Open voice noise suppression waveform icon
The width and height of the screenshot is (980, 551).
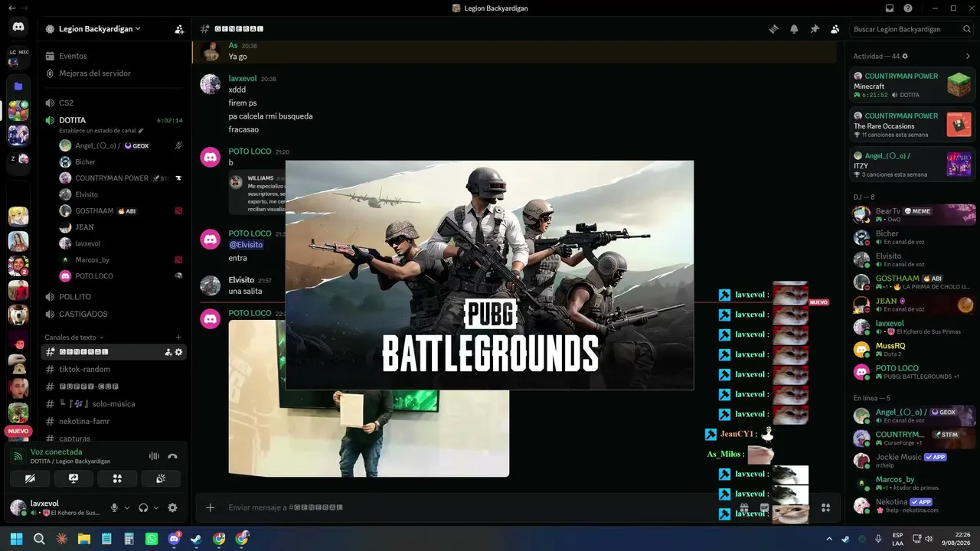[154, 456]
